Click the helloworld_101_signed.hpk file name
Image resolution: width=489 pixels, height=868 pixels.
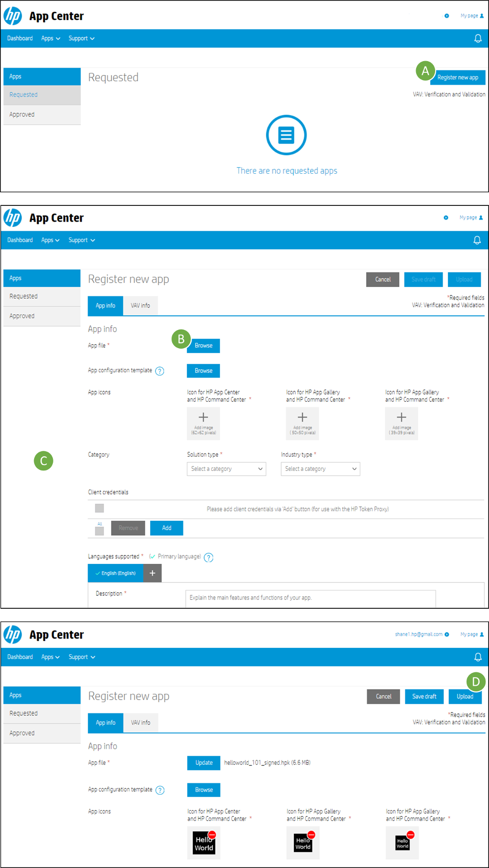pyautogui.click(x=267, y=763)
